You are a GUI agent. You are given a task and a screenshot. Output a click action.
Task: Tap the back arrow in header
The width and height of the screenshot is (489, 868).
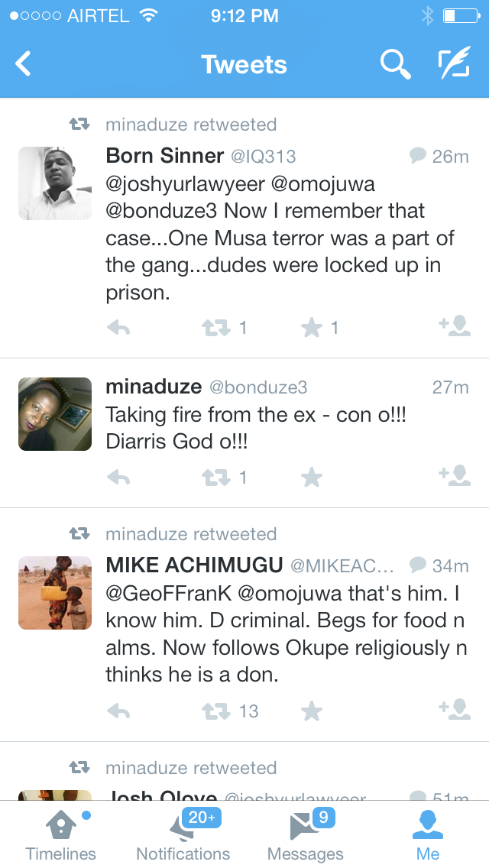(24, 64)
